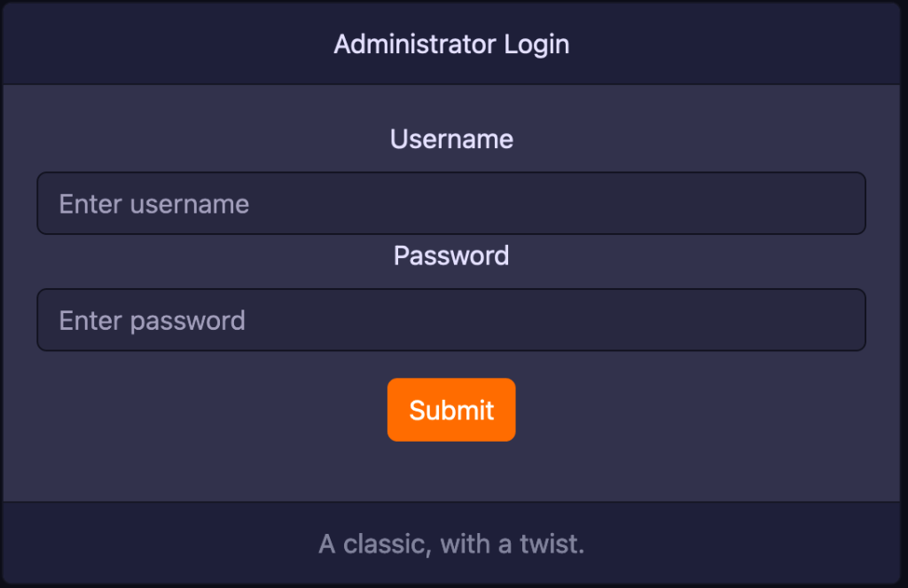The width and height of the screenshot is (908, 588).
Task: Activate the first text field of the form
Action: [450, 203]
